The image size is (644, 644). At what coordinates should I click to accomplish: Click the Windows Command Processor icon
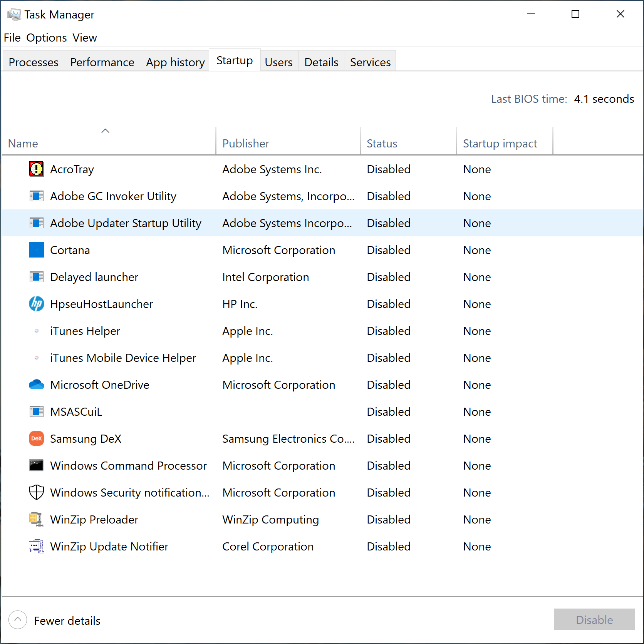(x=36, y=465)
